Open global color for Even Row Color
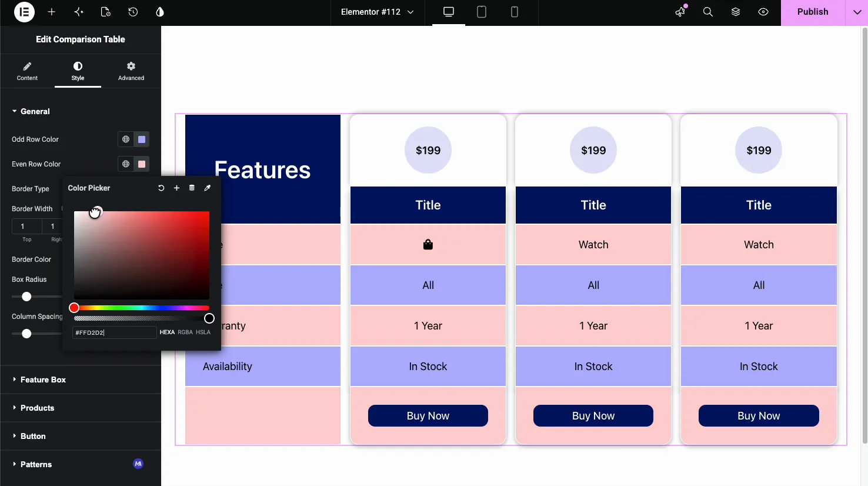Viewport: 868px width, 486px height. [126, 164]
